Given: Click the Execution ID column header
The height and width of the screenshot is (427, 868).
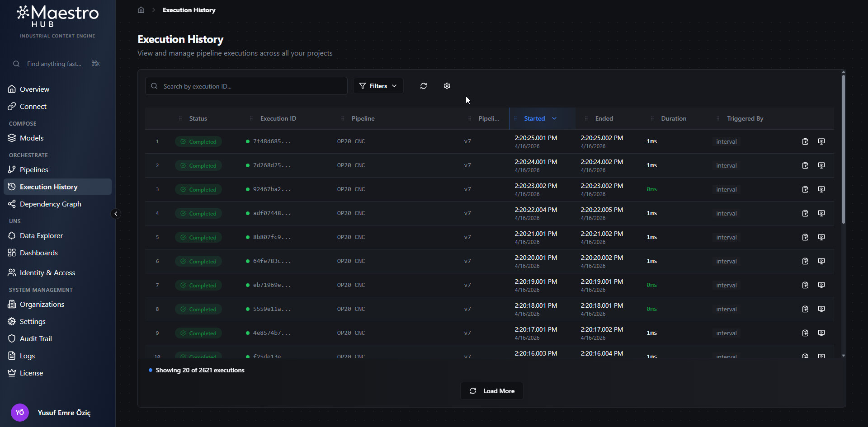Looking at the screenshot, I should pyautogui.click(x=278, y=118).
